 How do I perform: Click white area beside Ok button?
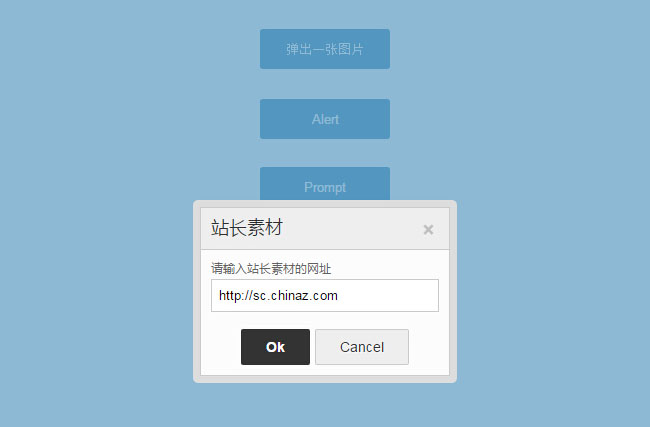221,347
